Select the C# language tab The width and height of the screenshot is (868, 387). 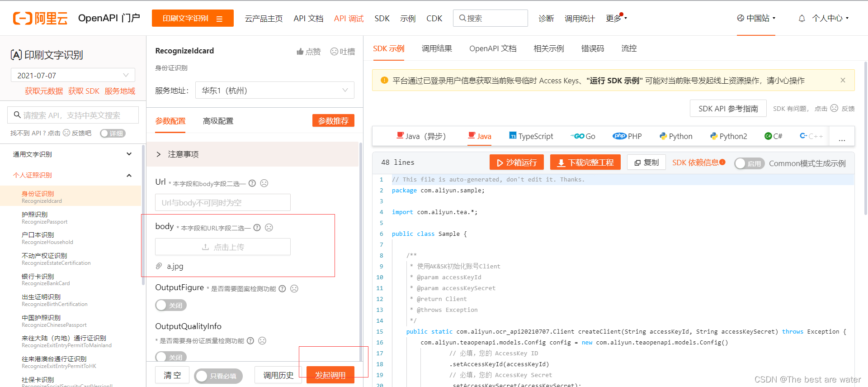pyautogui.click(x=773, y=136)
